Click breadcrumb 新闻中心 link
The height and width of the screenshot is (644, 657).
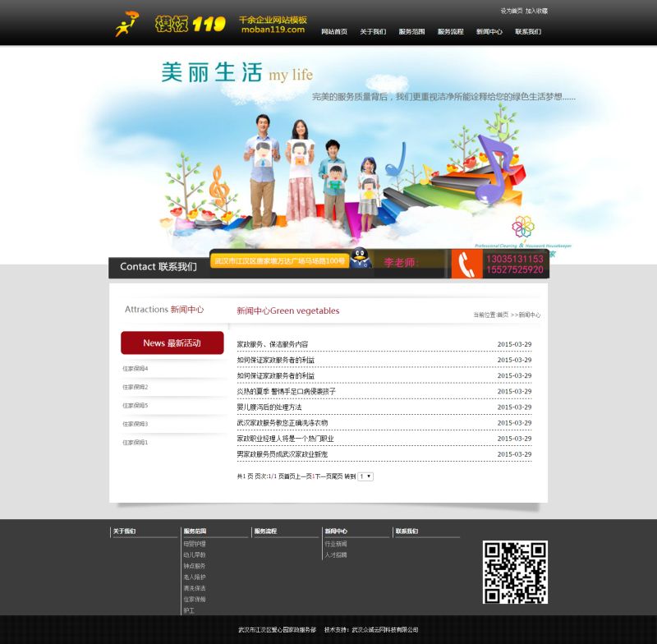point(530,315)
